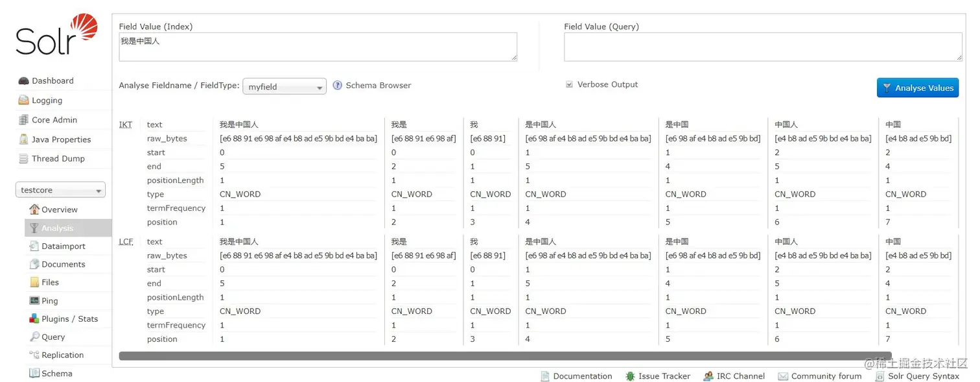Screen dimensions: 980x382
Task: Click inside the Field Value Query box
Action: (x=763, y=46)
